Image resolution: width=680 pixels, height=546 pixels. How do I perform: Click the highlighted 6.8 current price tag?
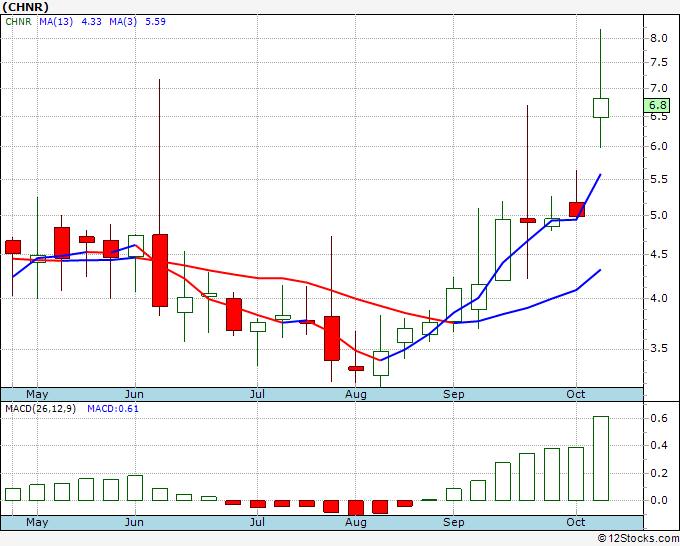point(657,105)
